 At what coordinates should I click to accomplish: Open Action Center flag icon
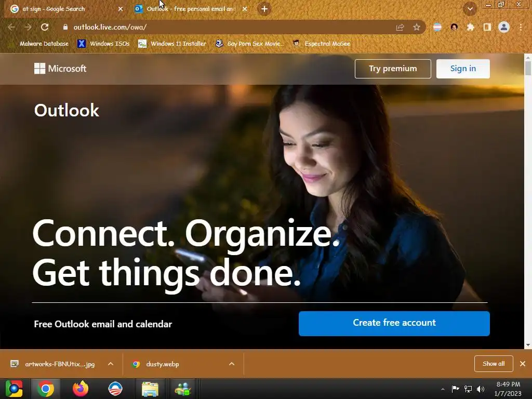coord(455,389)
